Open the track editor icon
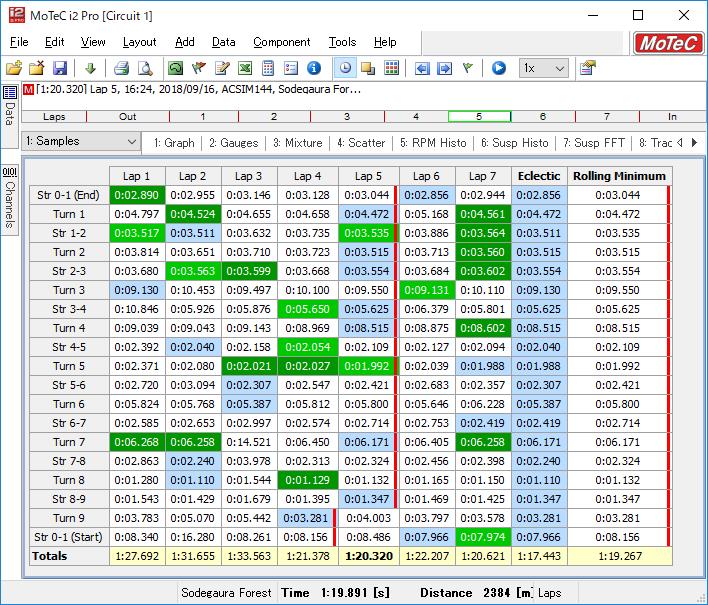 click(175, 68)
